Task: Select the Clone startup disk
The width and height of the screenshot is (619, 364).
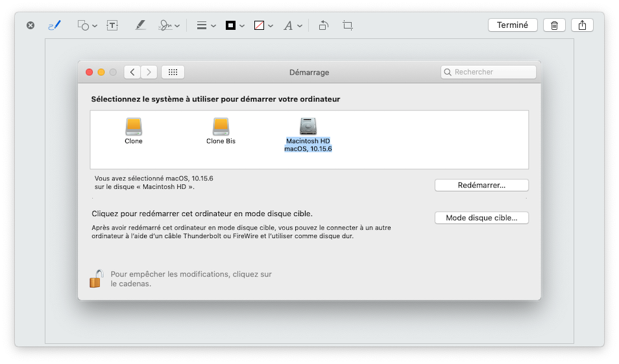Action: (134, 131)
